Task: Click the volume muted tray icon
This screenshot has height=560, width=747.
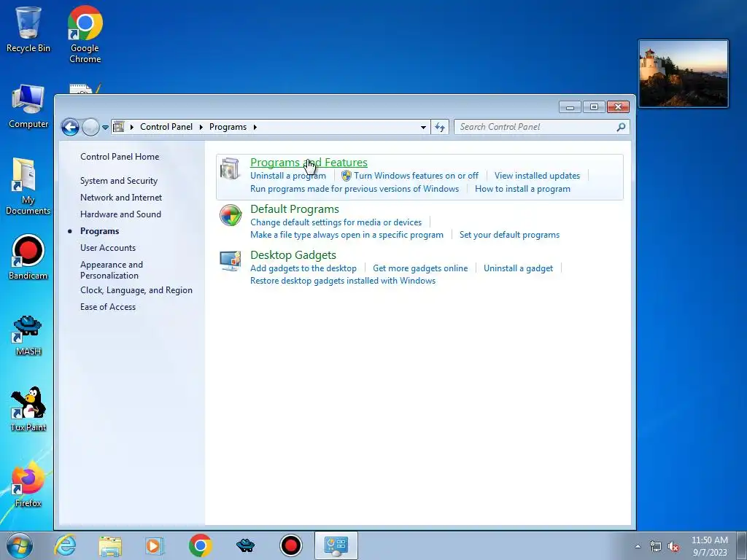Action: [x=673, y=547]
